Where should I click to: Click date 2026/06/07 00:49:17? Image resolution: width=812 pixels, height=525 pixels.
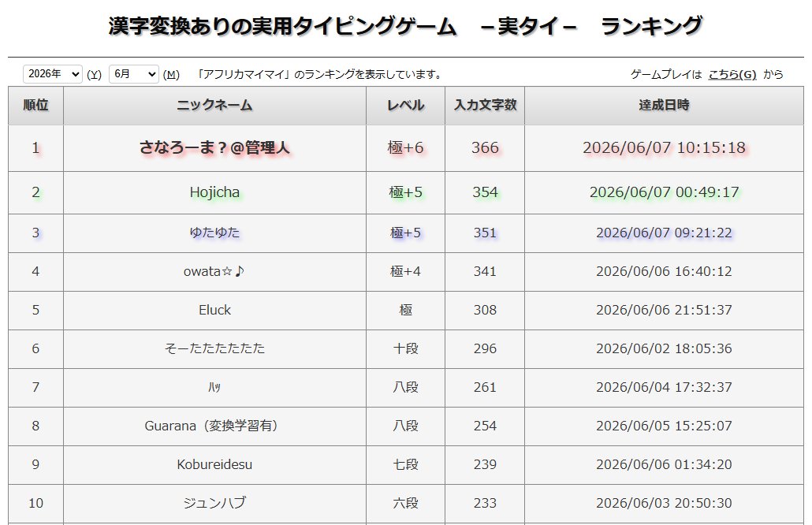tap(664, 192)
